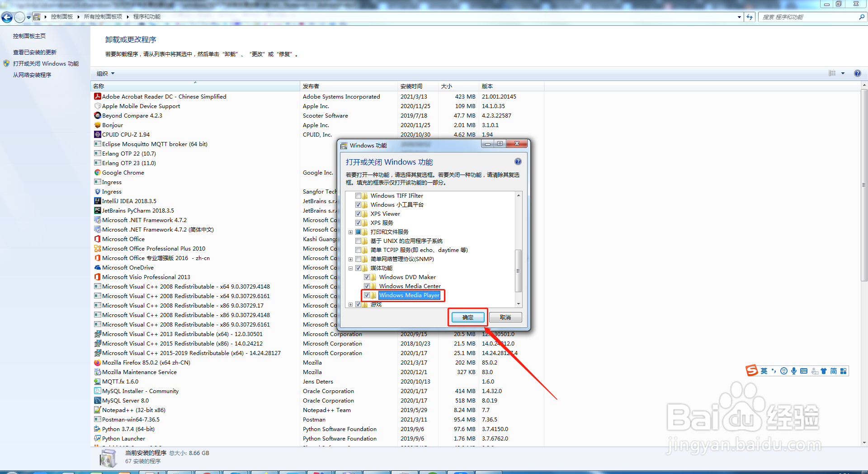Click the MQTT.fx 1.6.0 icon
The width and height of the screenshot is (868, 474).
point(97,381)
